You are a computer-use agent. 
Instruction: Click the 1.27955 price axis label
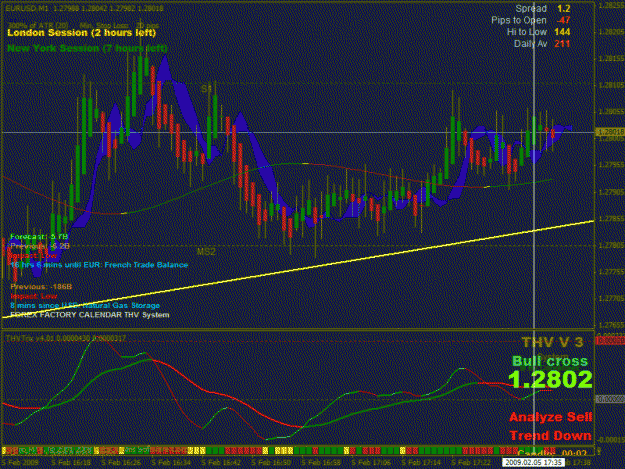pyautogui.click(x=611, y=165)
